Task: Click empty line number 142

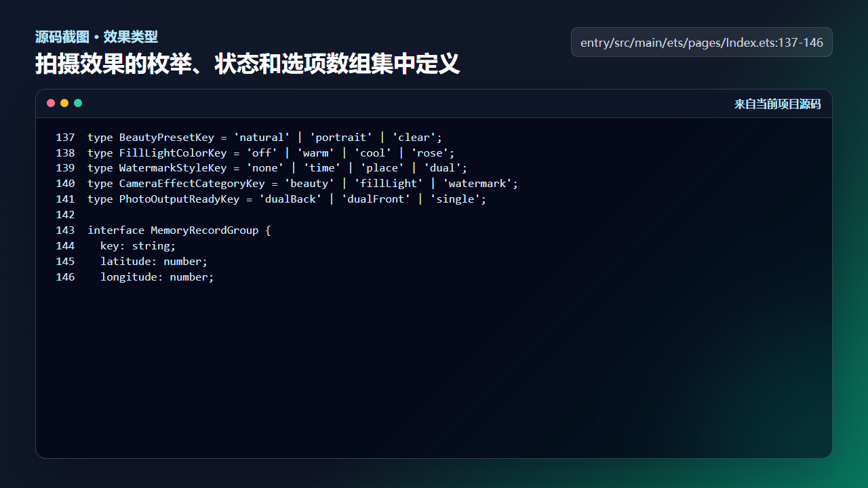Action: pyautogui.click(x=65, y=215)
